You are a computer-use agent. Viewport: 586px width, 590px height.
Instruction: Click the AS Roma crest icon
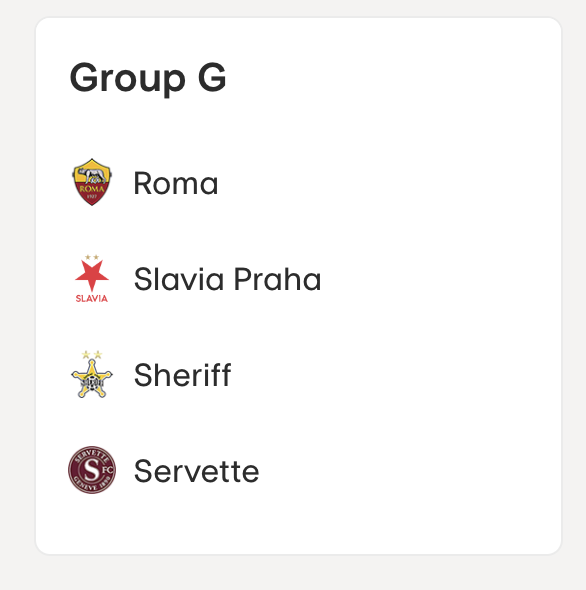point(92,182)
